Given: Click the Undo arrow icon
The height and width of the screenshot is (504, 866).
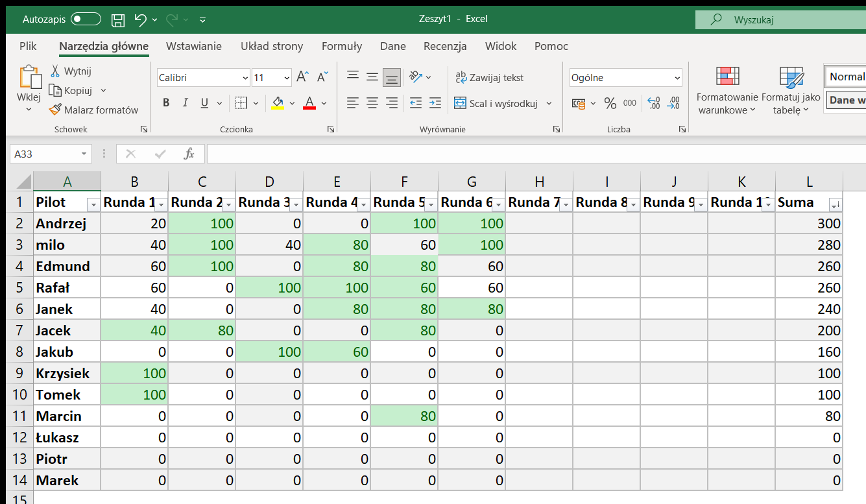Looking at the screenshot, I should click(x=140, y=19).
